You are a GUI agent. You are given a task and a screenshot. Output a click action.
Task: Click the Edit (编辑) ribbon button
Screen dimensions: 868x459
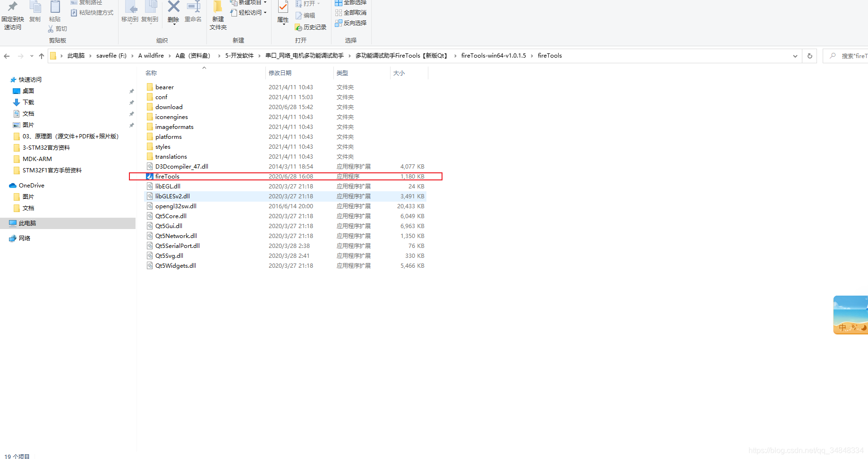305,16
